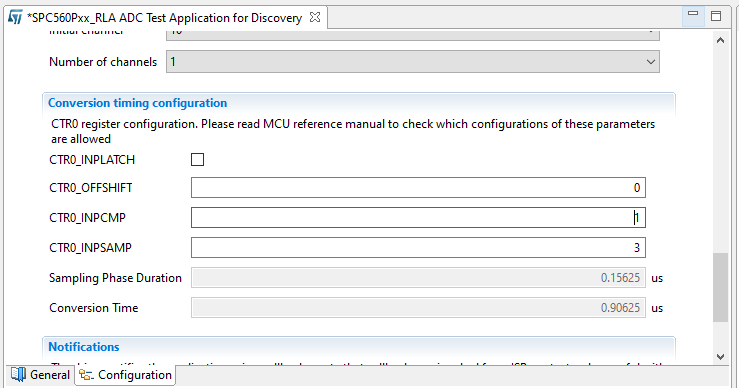
Task: Click the scrollbar down arrow
Action: (x=720, y=356)
